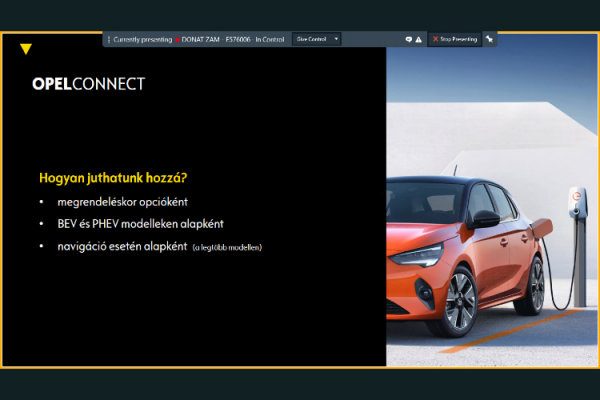The width and height of the screenshot is (600, 400).
Task: Select the heading 'Hogyan juthatunk hozzá?'
Action: 113,179
